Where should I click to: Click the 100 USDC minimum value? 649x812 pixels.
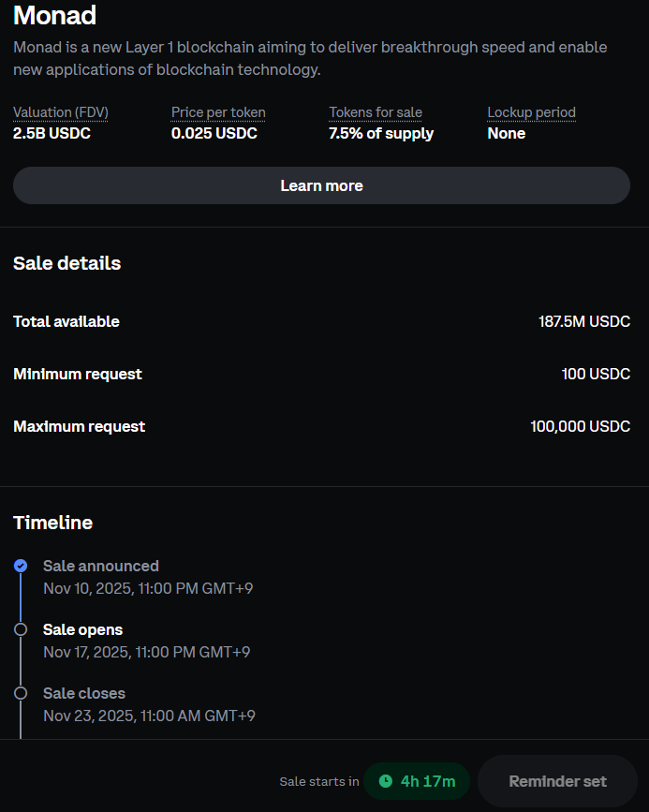click(x=596, y=374)
